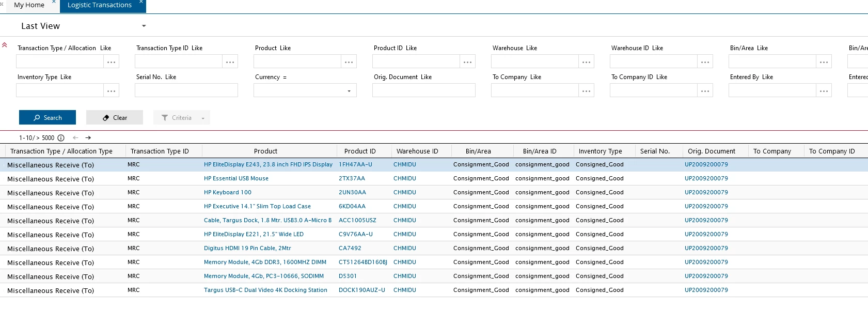This screenshot has width=868, height=324.
Task: Click the Clear button
Action: [x=115, y=117]
